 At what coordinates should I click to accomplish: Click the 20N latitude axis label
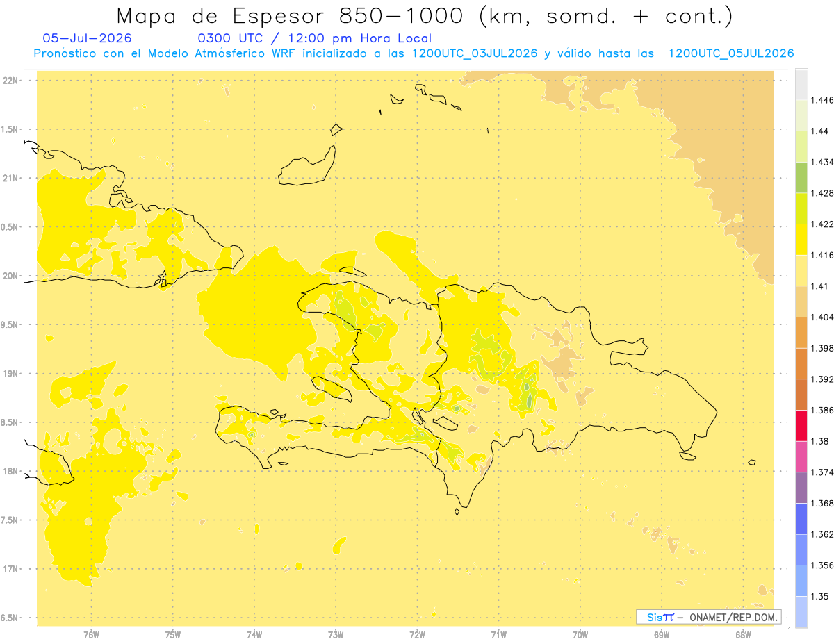tap(10, 276)
